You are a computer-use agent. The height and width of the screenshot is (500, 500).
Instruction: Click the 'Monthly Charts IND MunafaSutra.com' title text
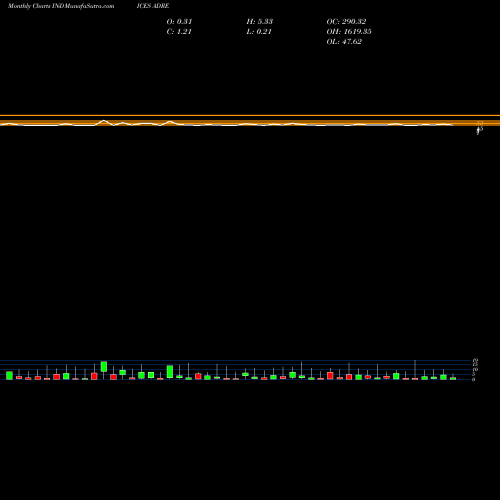61,6
